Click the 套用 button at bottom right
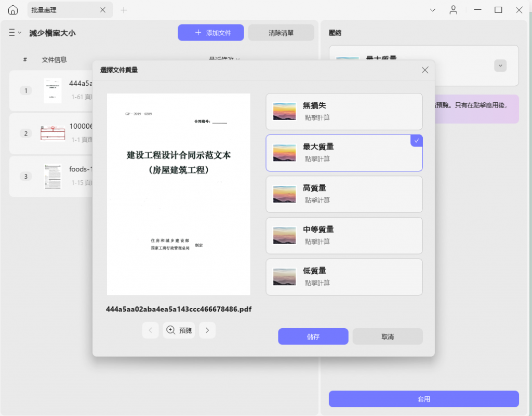532x416 pixels. [x=423, y=399]
